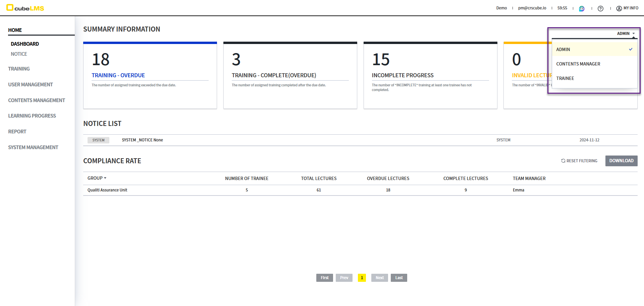Jump to the Last page
This screenshot has height=306, width=644.
(398, 278)
